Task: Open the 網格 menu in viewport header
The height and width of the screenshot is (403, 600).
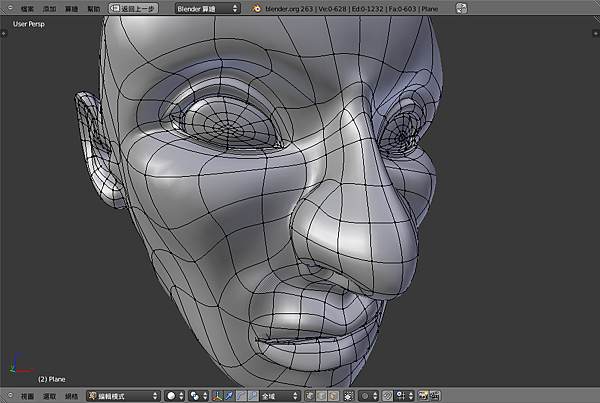Action: (71, 396)
